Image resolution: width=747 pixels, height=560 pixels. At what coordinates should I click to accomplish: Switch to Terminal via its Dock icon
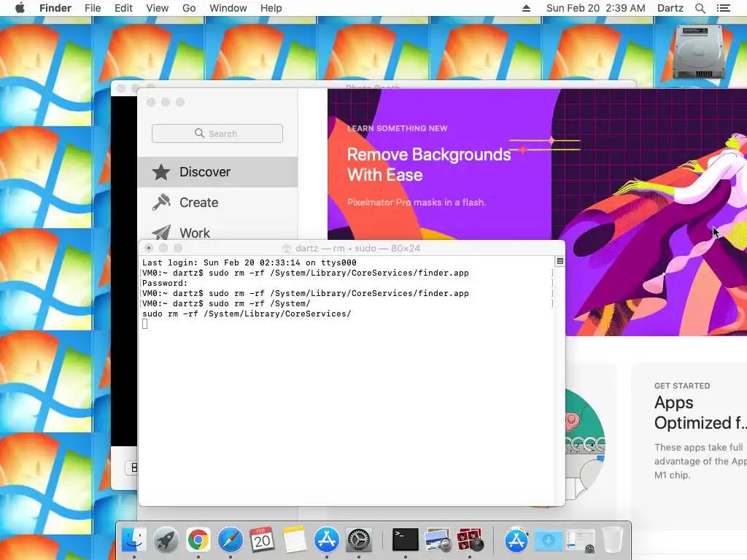(406, 540)
